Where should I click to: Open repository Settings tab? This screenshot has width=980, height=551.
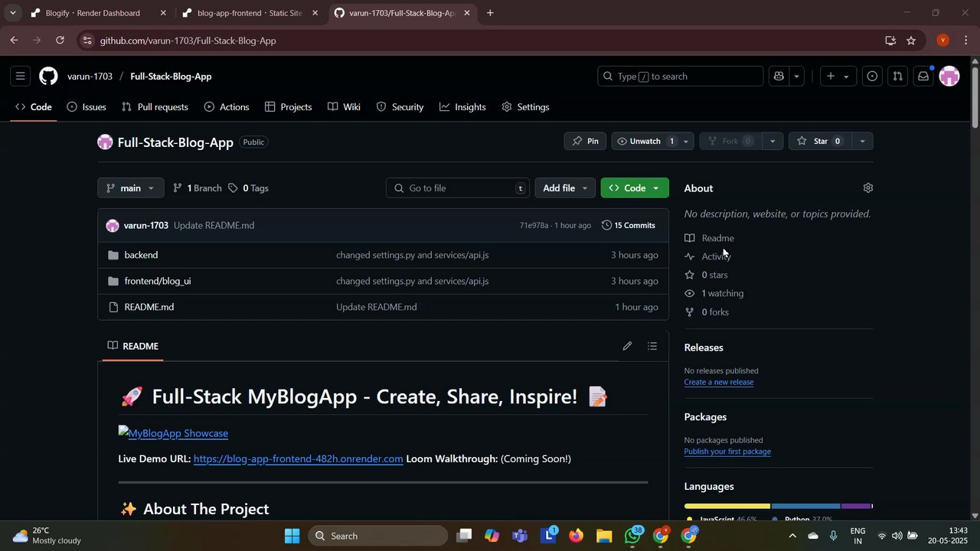coord(525,107)
